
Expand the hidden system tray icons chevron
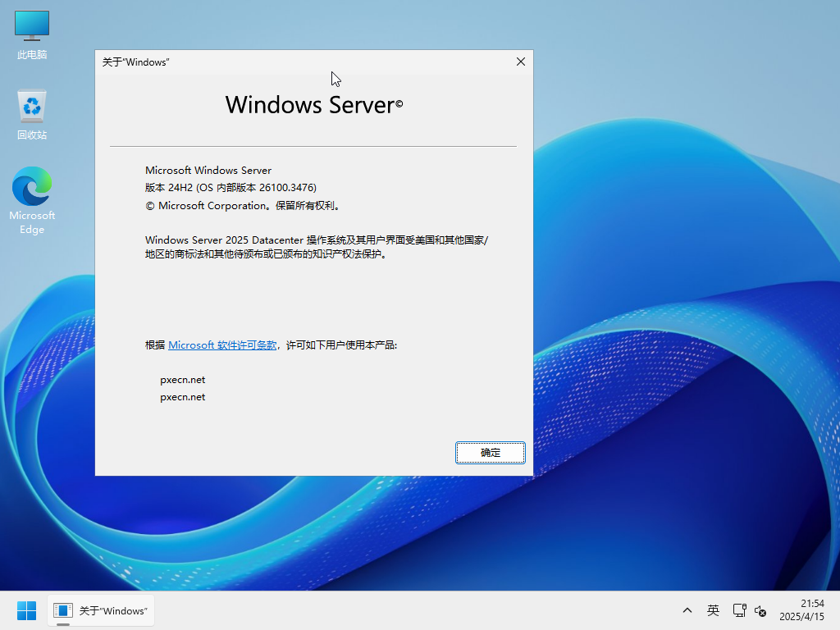click(687, 610)
